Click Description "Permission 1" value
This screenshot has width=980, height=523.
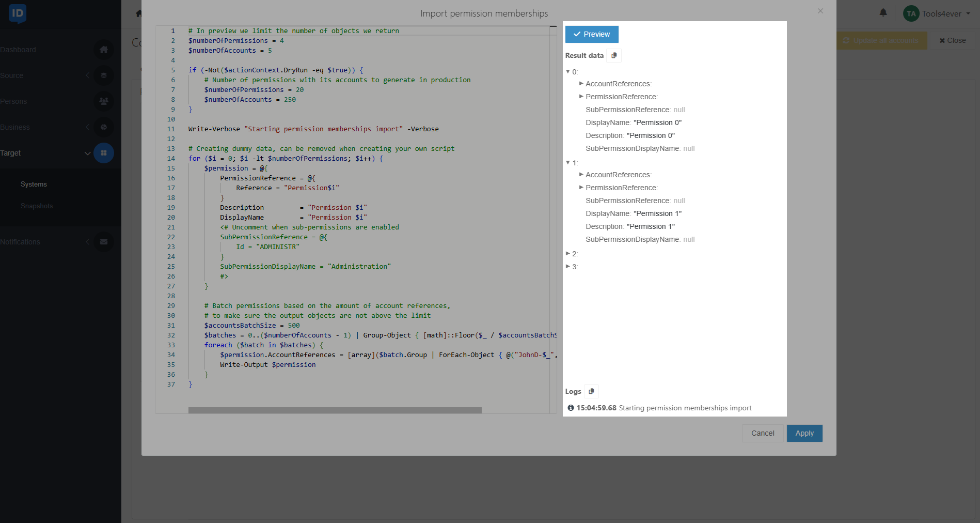pyautogui.click(x=651, y=226)
